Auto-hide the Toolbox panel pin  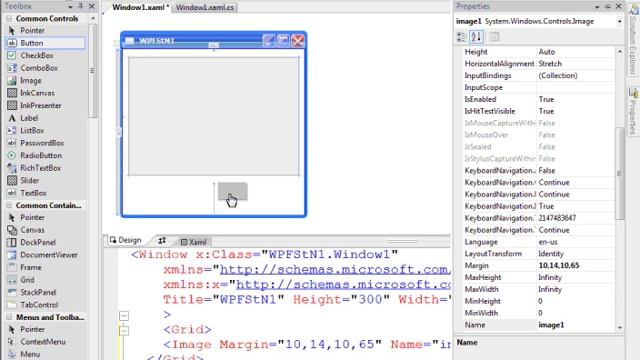click(x=80, y=6)
